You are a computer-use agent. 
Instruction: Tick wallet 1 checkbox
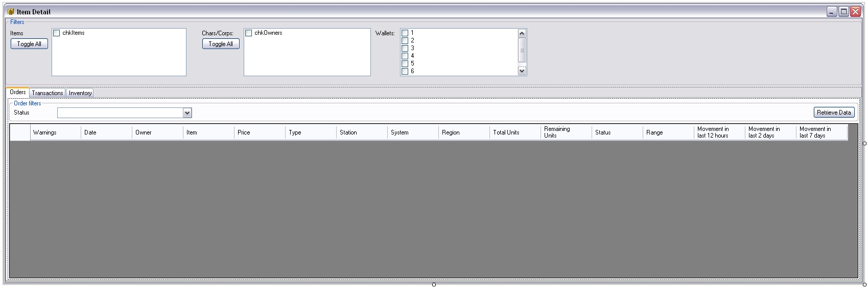coord(405,33)
